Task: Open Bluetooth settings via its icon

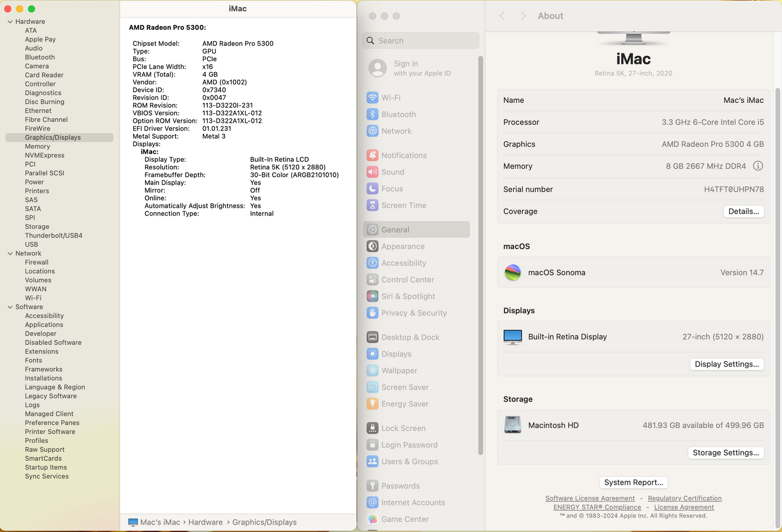Action: click(x=372, y=115)
